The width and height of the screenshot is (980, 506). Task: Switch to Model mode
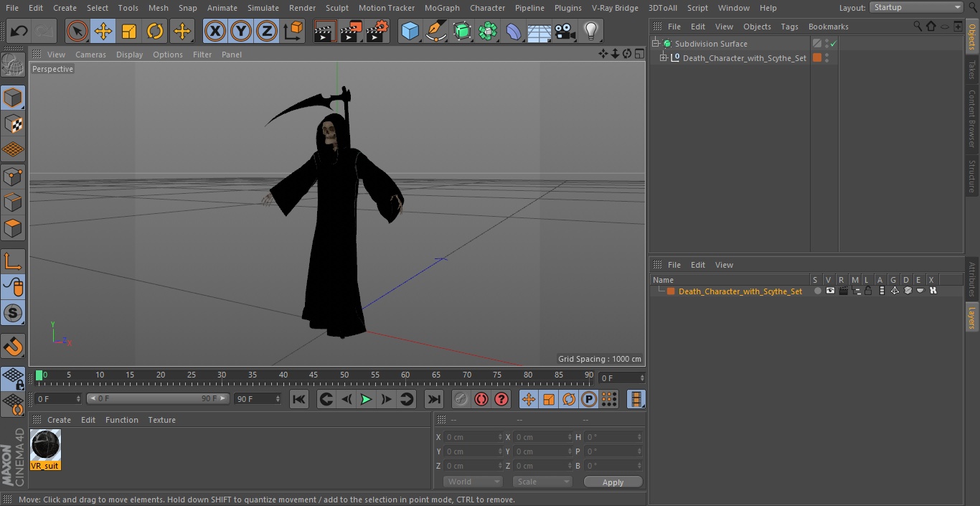(x=13, y=98)
